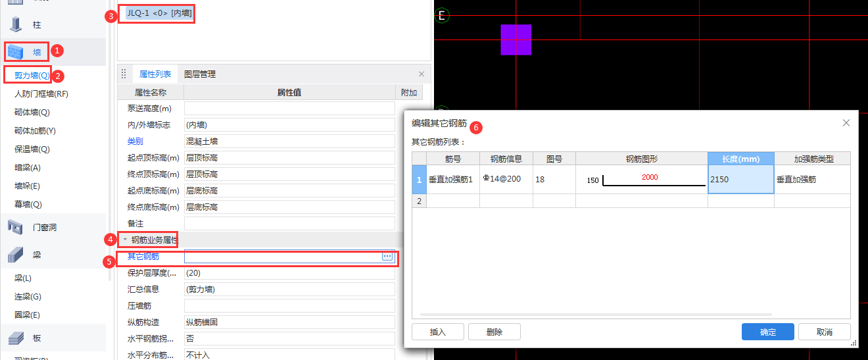The width and height of the screenshot is (868, 360).
Task: Click the axis label E circle
Action: [442, 15]
